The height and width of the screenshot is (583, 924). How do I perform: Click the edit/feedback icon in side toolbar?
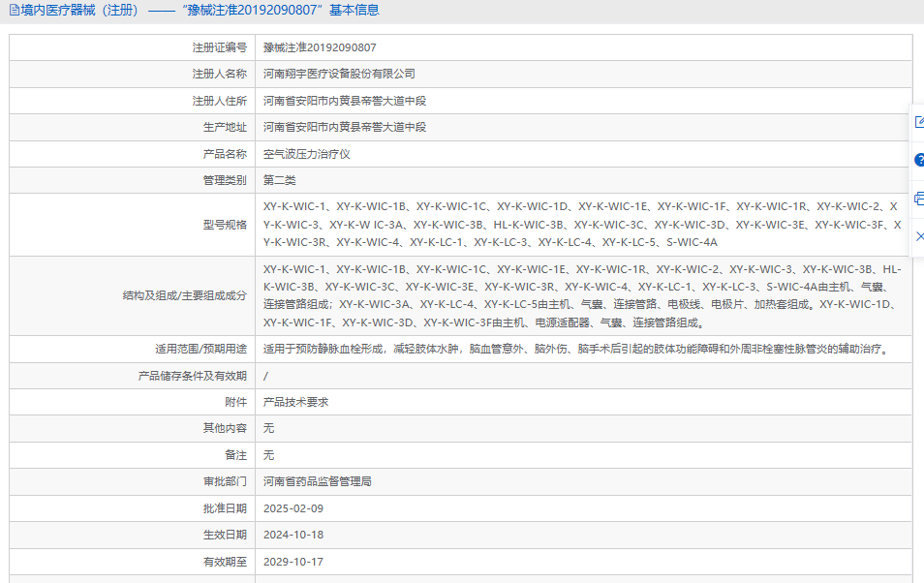pos(919,122)
